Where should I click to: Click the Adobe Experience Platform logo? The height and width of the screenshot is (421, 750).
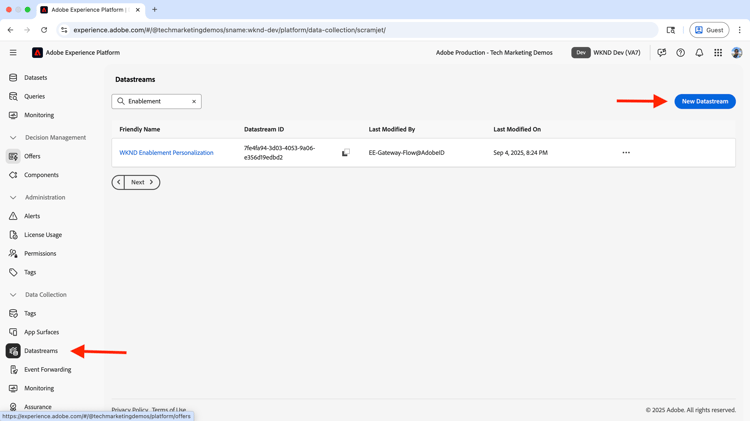[x=37, y=53]
